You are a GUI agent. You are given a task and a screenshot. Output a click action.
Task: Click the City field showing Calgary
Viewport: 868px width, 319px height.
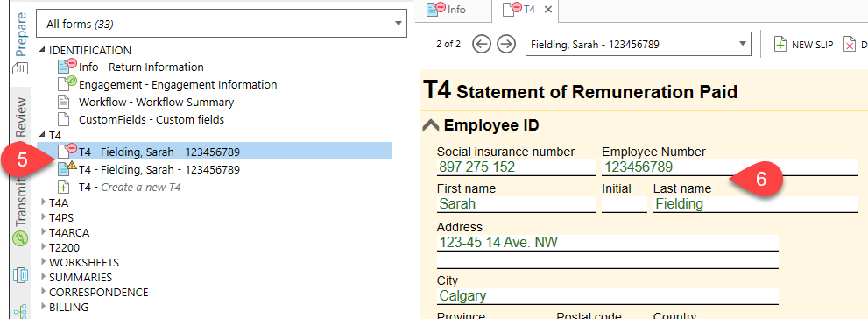[x=607, y=295]
